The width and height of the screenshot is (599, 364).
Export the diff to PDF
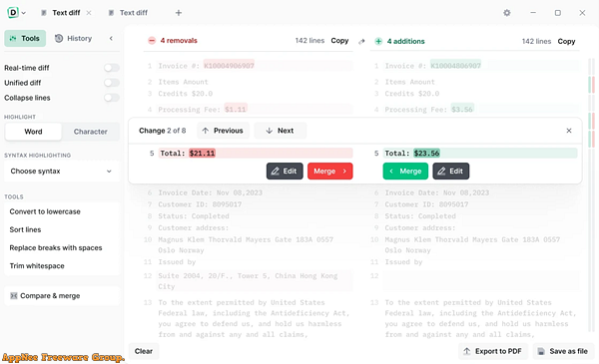click(493, 351)
